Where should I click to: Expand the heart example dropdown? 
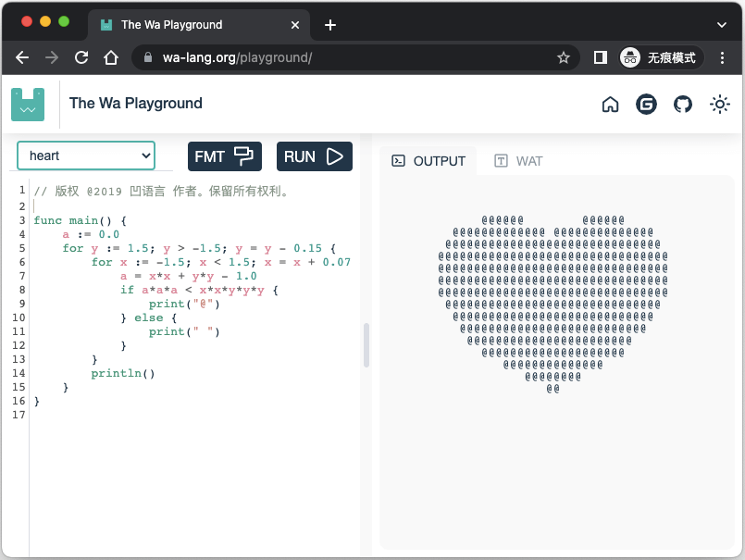point(86,156)
